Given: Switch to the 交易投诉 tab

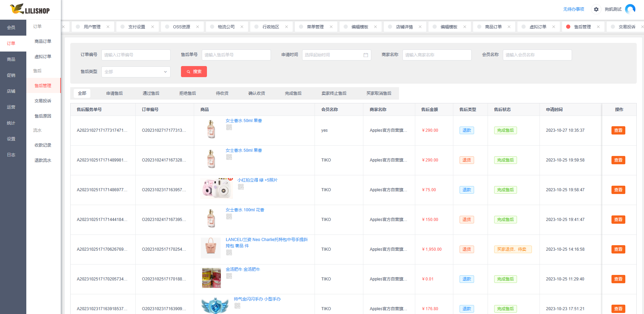Looking at the screenshot, I should (x=627, y=26).
